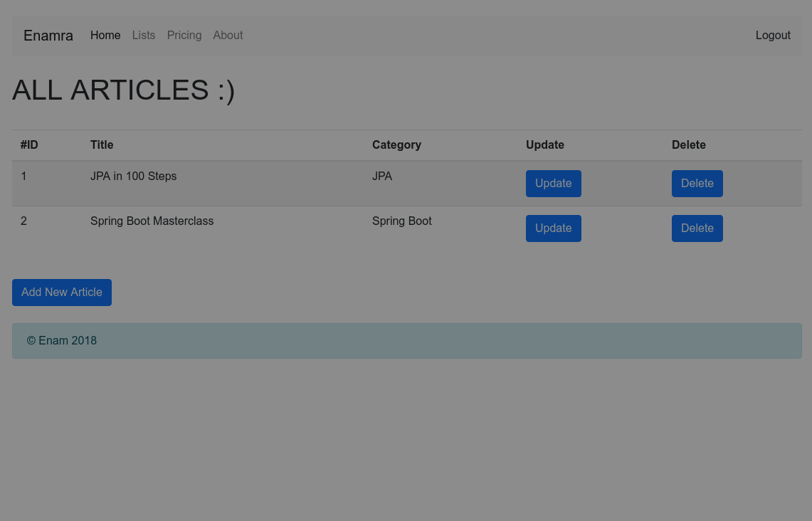Open the About page link
Screen dimensions: 812x521
point(228,36)
